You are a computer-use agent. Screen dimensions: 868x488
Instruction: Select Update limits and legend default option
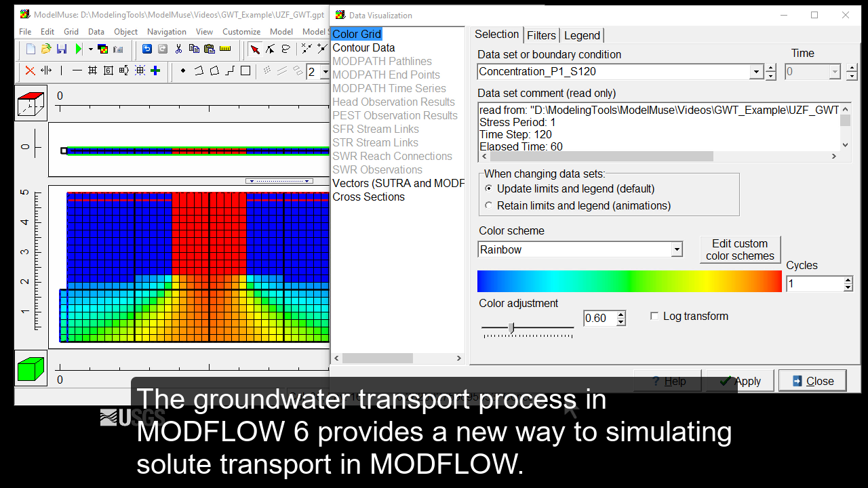(488, 190)
